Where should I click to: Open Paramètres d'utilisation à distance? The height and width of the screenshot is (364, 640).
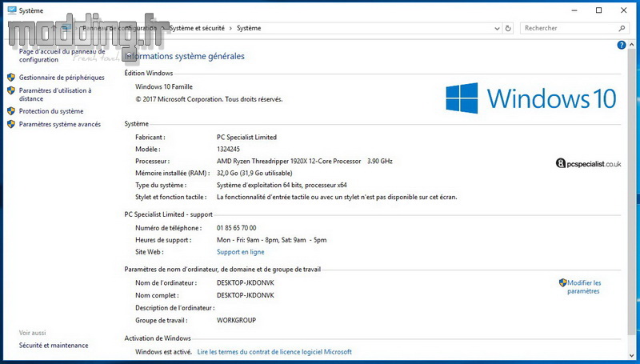[55, 94]
